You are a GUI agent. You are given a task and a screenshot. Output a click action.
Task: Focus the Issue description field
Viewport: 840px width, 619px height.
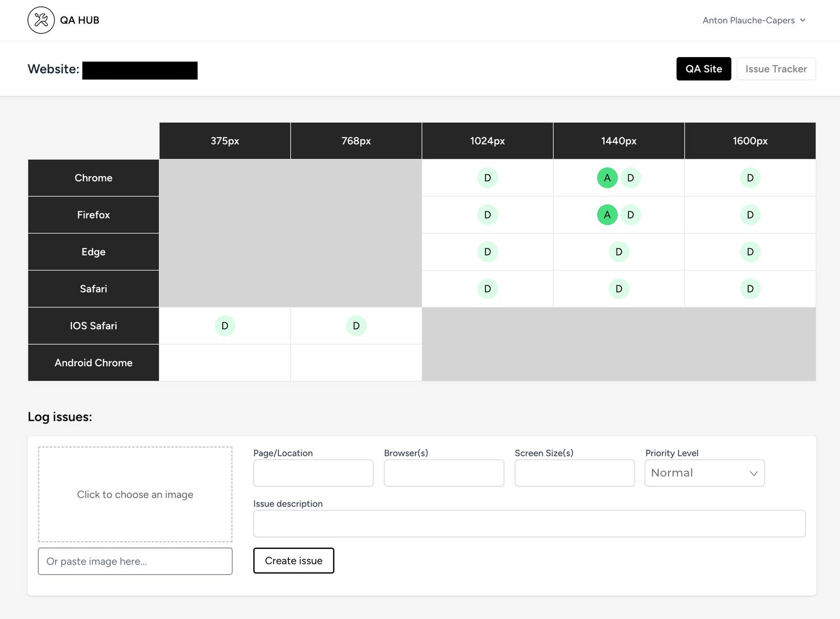(x=529, y=524)
